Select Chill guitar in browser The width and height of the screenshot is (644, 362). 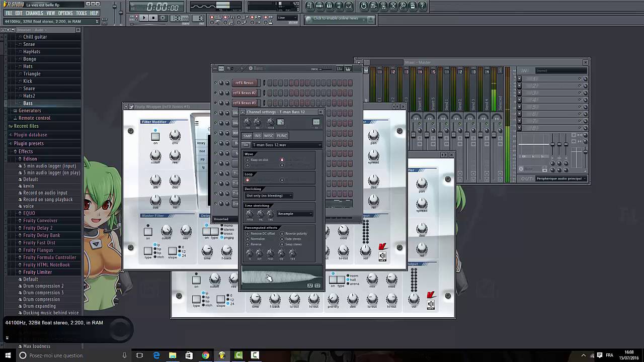[35, 37]
